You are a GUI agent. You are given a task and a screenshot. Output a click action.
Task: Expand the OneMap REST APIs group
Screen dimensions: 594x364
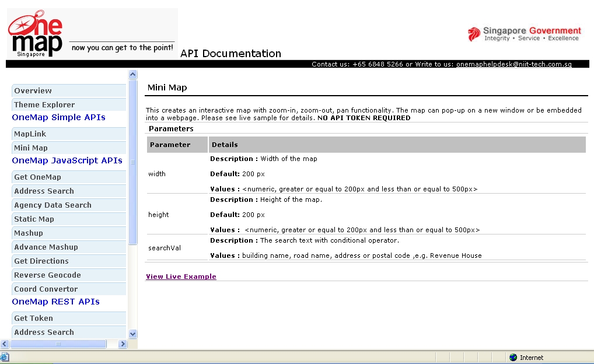(54, 302)
